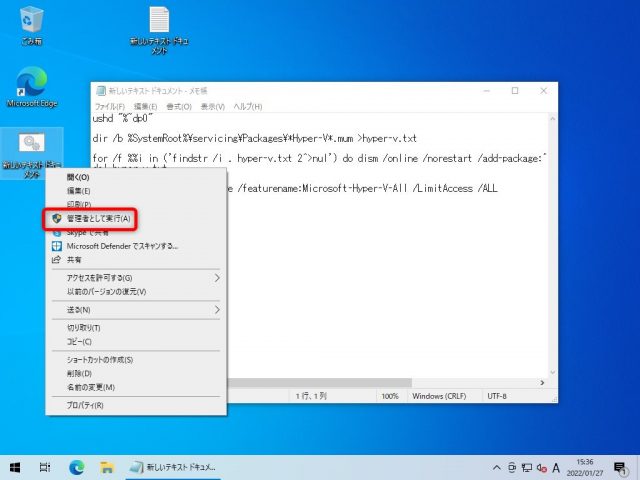The height and width of the screenshot is (480, 640).
Task: Click the IME input mode 'A' indicator
Action: (x=555, y=467)
